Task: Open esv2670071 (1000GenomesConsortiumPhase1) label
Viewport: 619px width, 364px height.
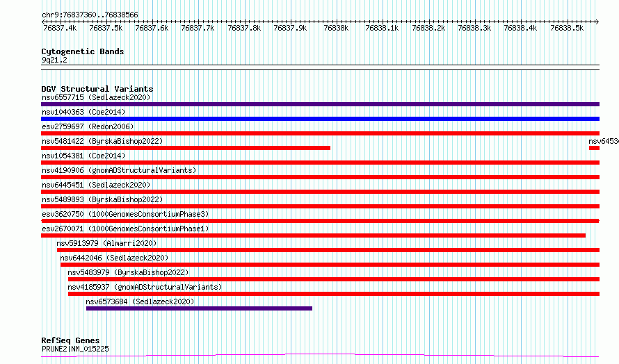Action: click(x=125, y=229)
